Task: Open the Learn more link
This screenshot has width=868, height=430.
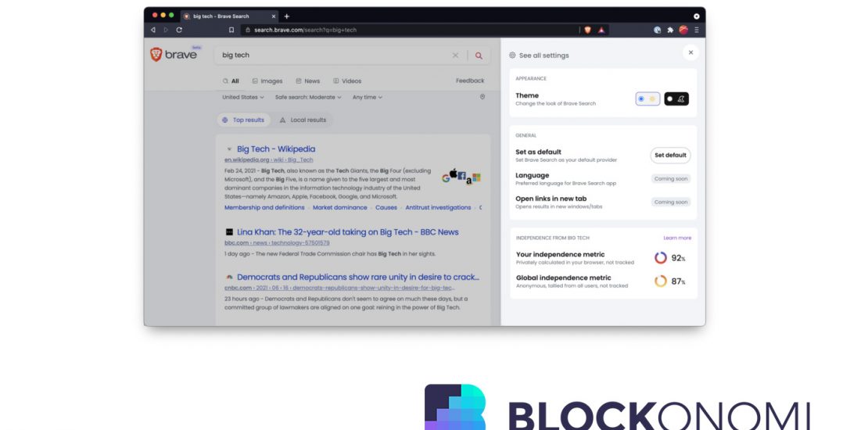Action: click(677, 238)
